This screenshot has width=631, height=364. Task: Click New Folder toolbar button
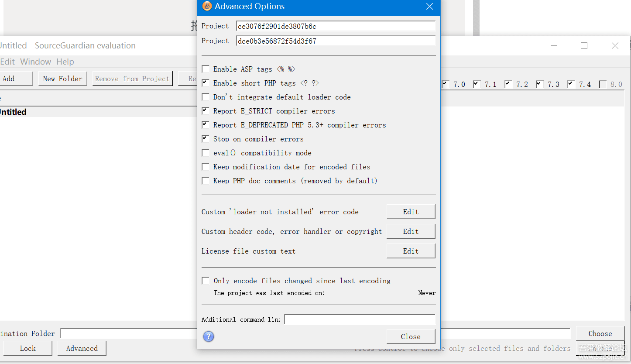[x=62, y=79]
